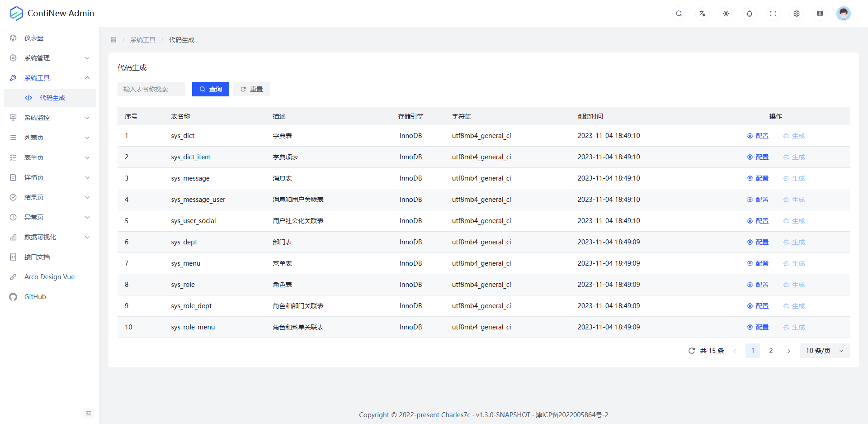
Task: Focus the table name search input
Action: (151, 89)
